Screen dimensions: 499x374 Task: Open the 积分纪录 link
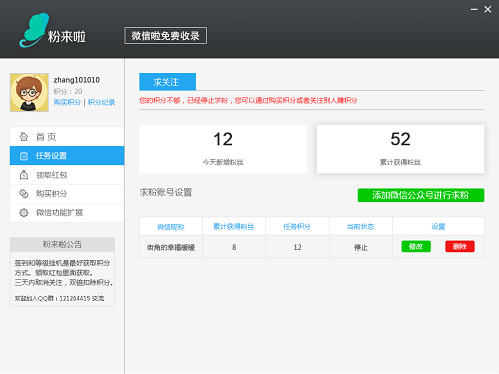pos(101,102)
